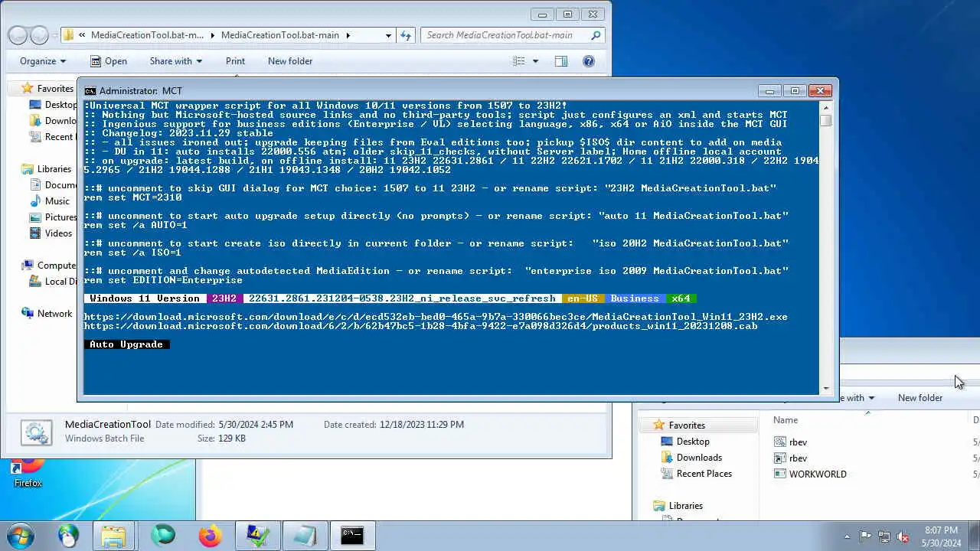Click the Change your view icon
The width and height of the screenshot is (980, 551).
(x=519, y=61)
